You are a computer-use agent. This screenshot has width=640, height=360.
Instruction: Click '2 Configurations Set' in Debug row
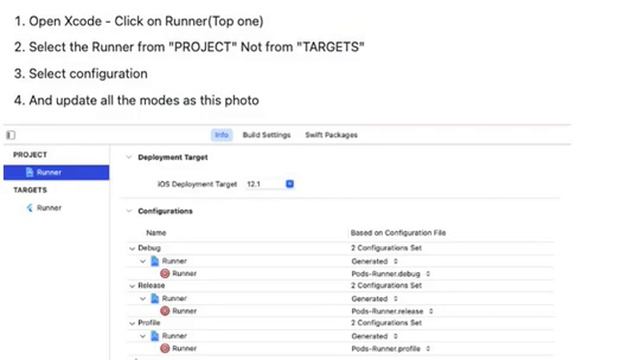point(386,248)
